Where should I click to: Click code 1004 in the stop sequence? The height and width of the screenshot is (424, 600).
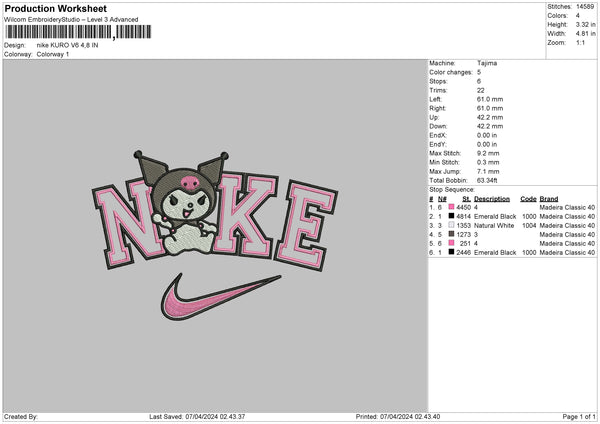click(x=529, y=225)
